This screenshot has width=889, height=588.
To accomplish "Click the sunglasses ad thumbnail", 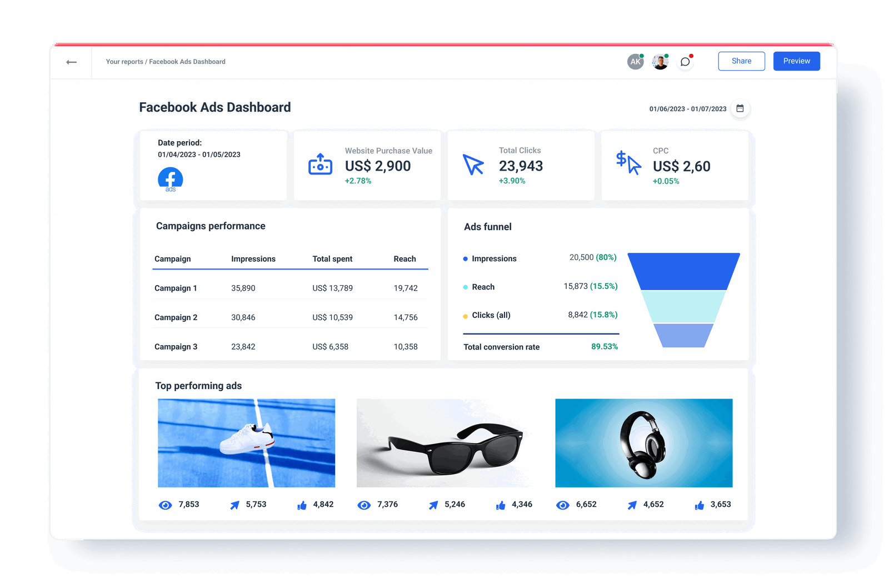I will pos(446,442).
